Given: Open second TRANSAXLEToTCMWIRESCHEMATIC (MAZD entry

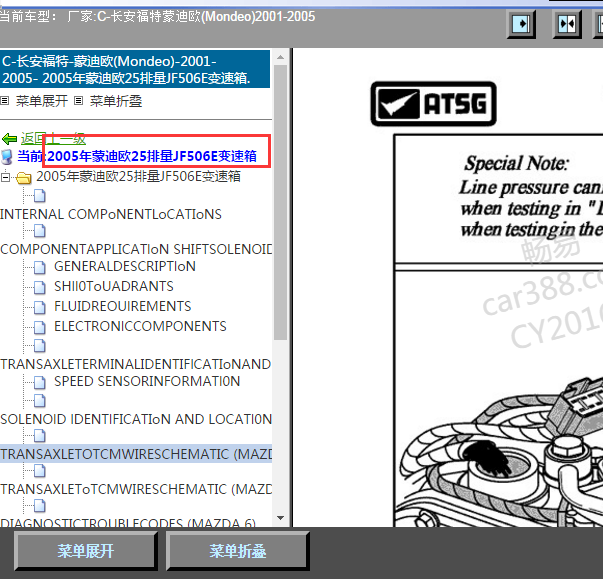Looking at the screenshot, I should (x=136, y=489).
